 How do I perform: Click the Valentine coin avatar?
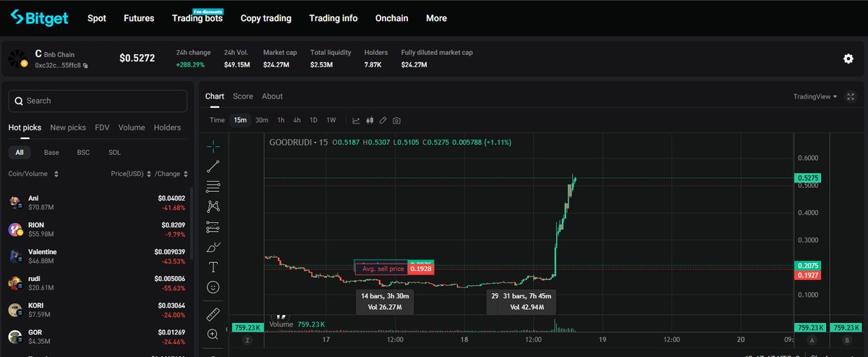[x=15, y=256]
